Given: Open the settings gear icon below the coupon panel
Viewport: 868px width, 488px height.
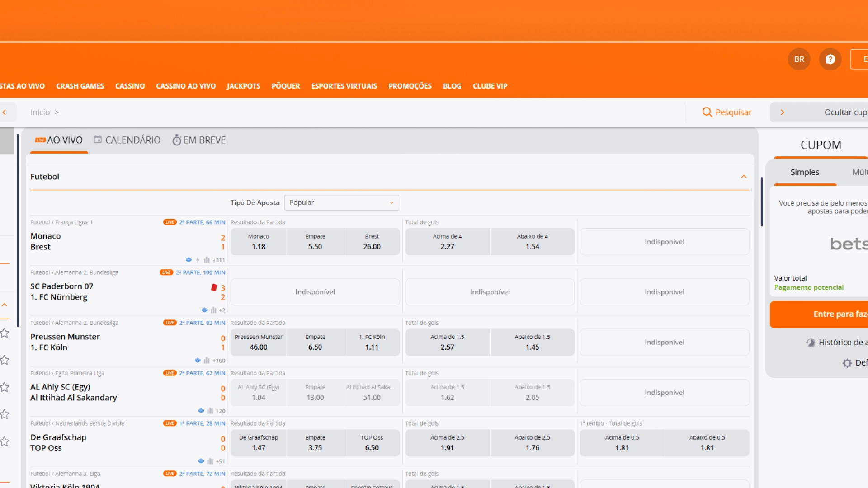Looking at the screenshot, I should (847, 363).
